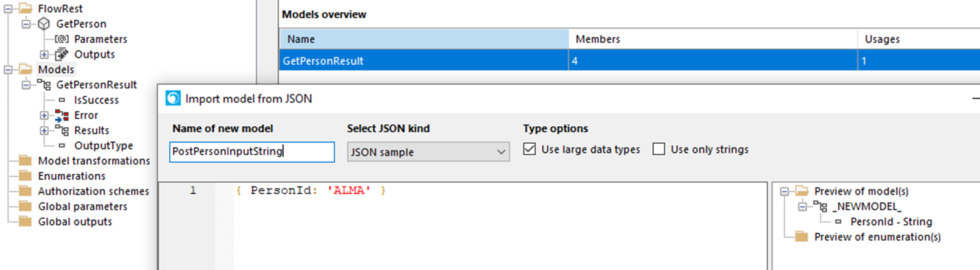Collapse the Preview of model(s) node

[x=785, y=191]
